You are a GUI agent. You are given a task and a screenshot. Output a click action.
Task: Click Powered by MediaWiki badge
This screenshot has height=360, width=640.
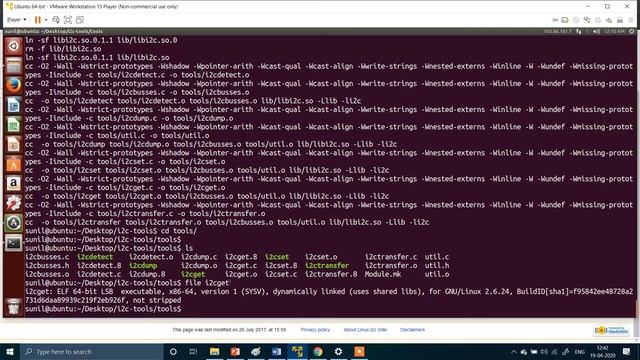coord(612,330)
